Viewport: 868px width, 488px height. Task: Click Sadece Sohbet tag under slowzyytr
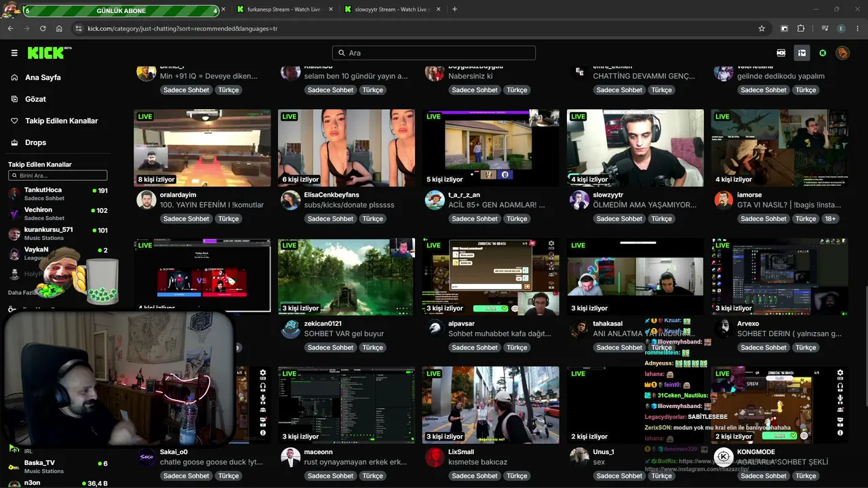[x=619, y=219]
